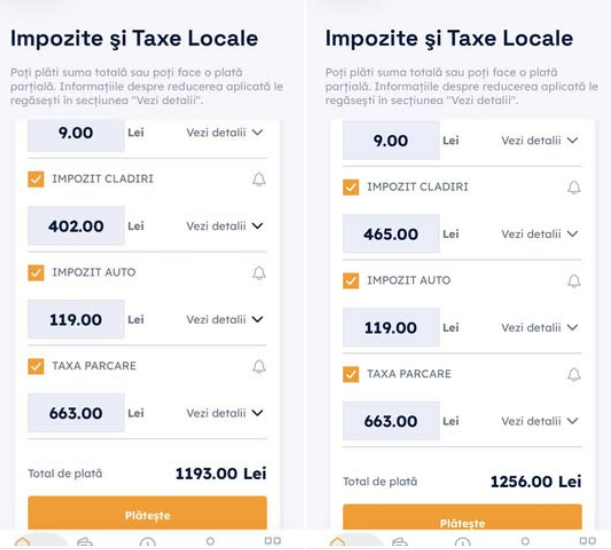Tap TAXA PARCARE notification bell on right screen
Screen dimensions: 611x550
pos(574,375)
